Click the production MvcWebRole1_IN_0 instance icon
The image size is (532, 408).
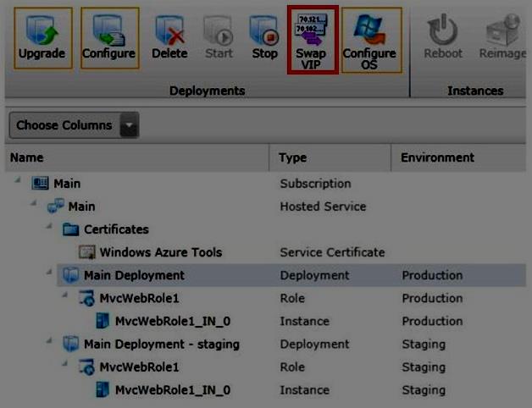tap(103, 321)
